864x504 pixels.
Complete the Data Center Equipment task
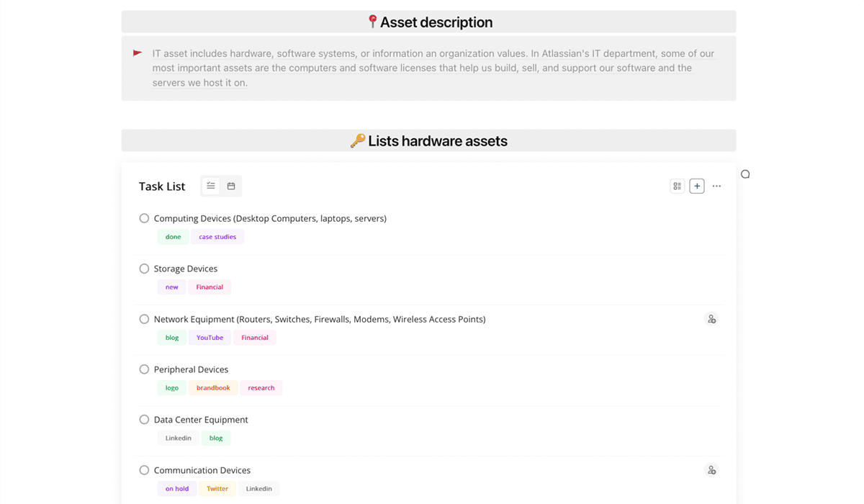point(144,420)
